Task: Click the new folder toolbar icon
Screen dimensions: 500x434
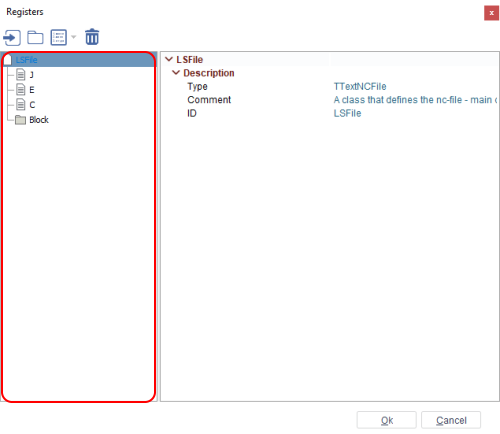Action: [x=35, y=37]
